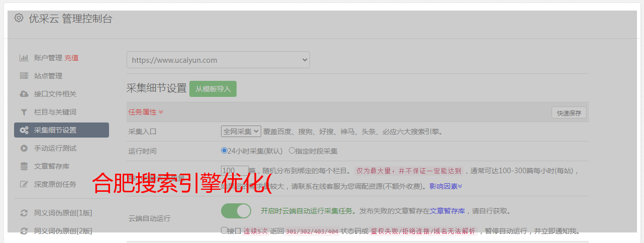Click the gears icon for 采集细节设置

[x=24, y=130]
